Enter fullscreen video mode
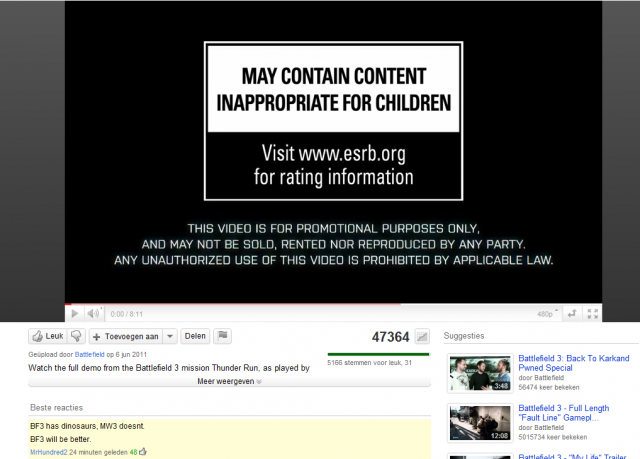 [x=592, y=313]
